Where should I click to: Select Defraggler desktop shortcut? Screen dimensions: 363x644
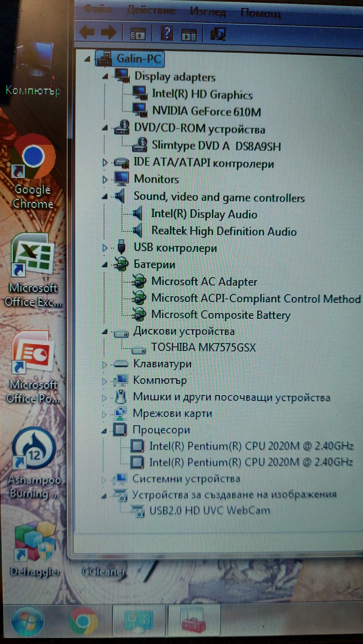click(x=34, y=549)
